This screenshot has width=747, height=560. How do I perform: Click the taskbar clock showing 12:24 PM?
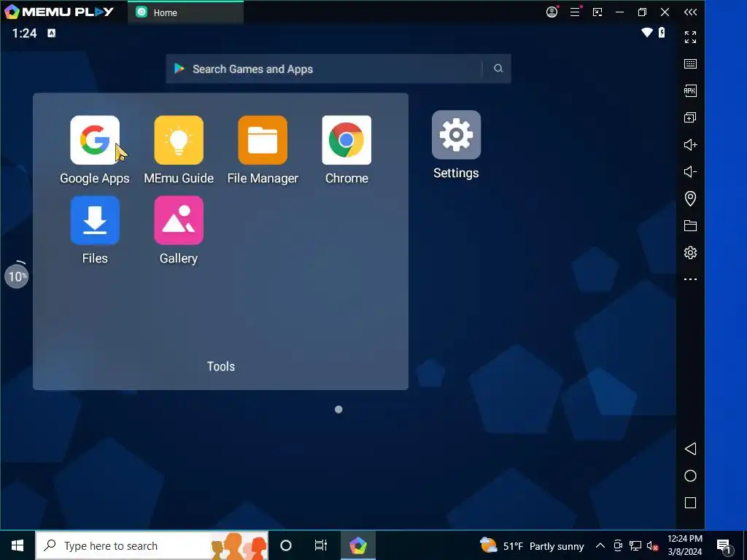684,545
